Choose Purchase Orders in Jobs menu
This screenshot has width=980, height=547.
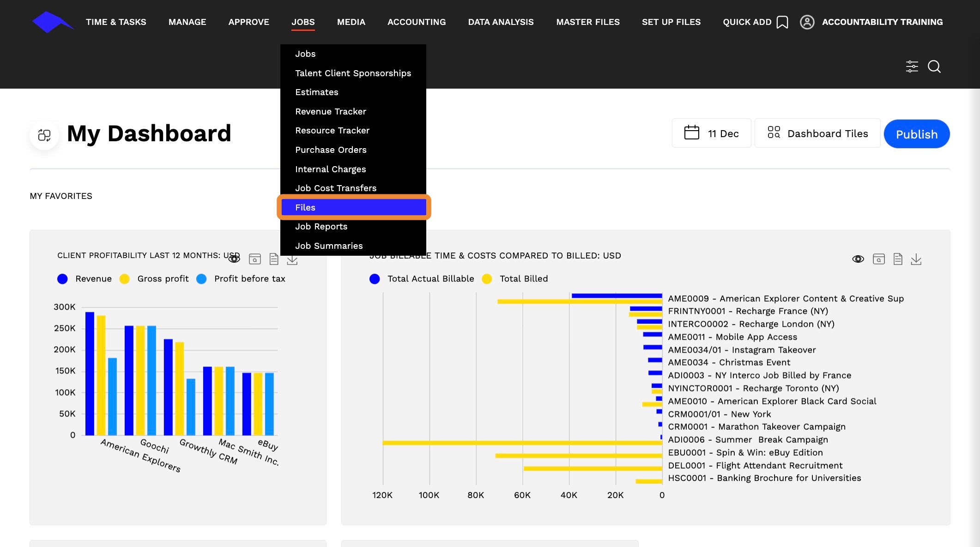(331, 150)
